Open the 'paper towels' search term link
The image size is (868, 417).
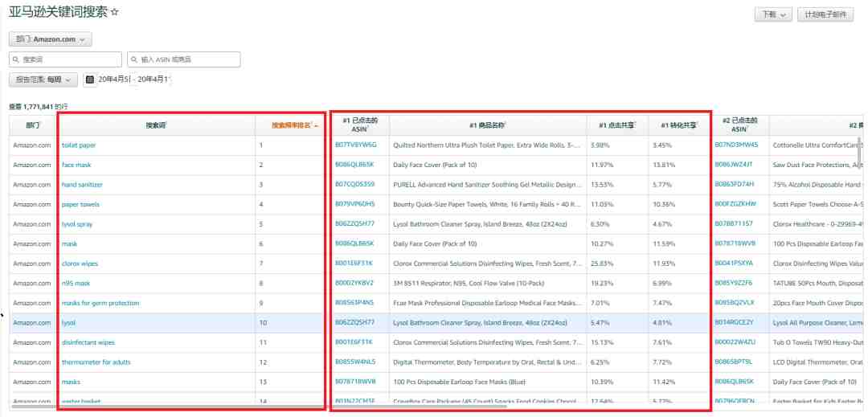(81, 204)
